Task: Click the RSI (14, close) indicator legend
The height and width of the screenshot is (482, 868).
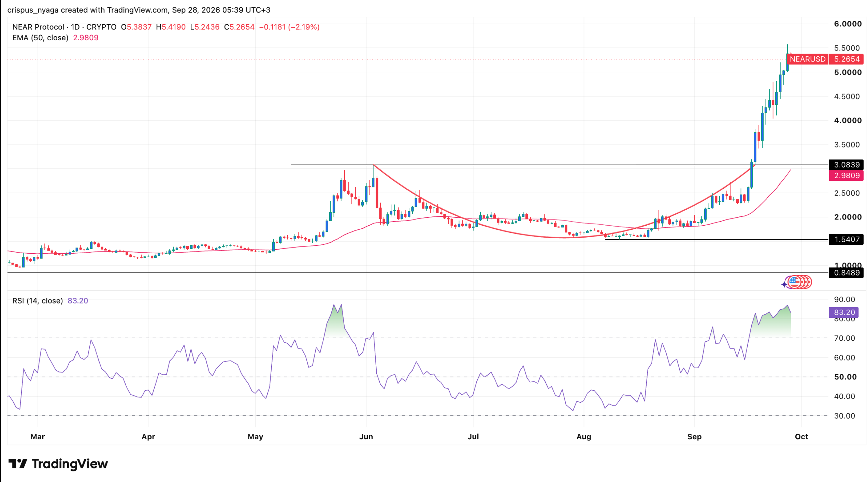Action: (x=38, y=301)
